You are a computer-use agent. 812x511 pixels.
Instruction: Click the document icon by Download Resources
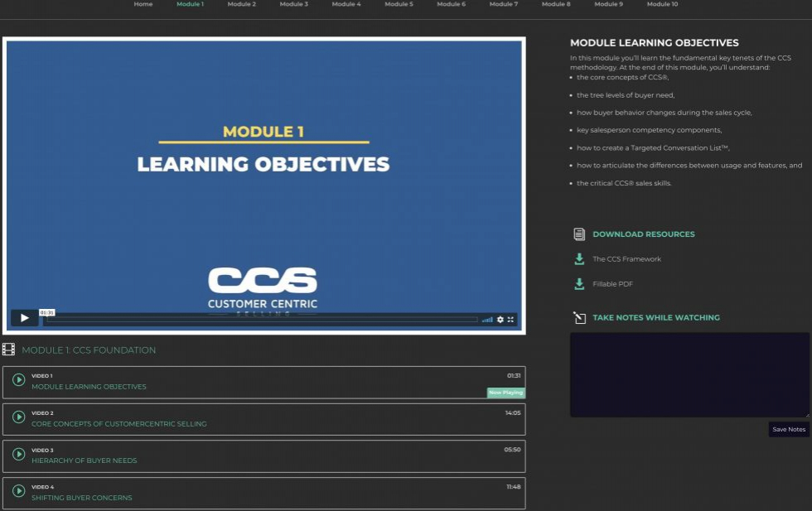coord(579,234)
